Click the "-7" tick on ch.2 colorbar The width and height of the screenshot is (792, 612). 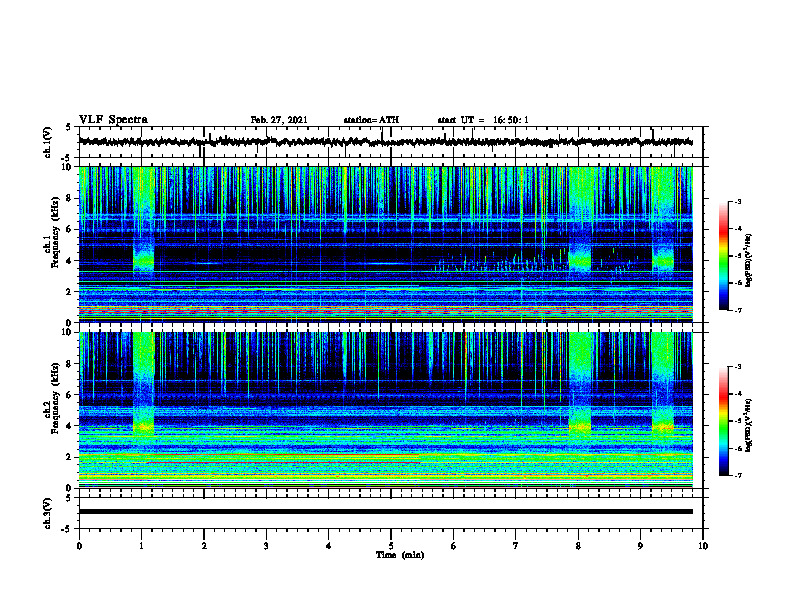click(x=738, y=476)
